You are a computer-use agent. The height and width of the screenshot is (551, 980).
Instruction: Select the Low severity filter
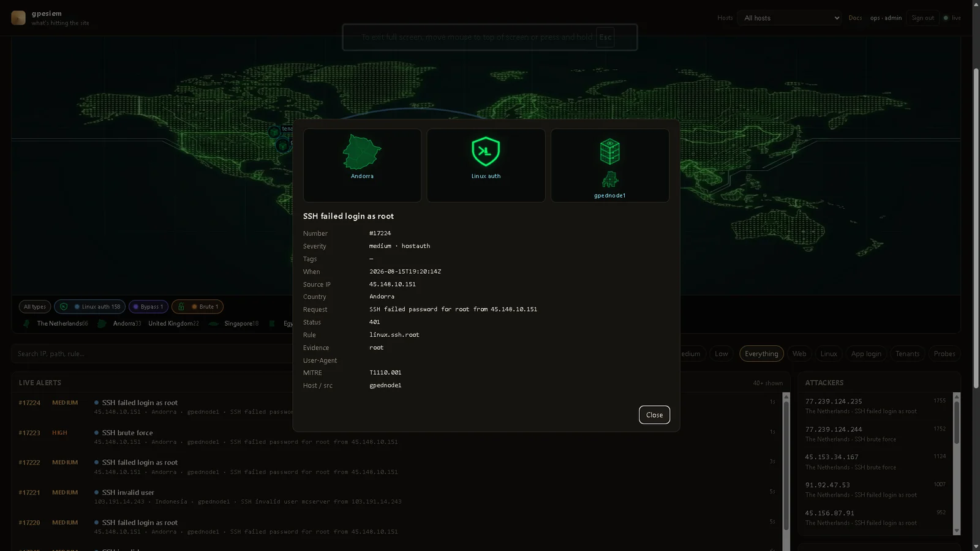(722, 354)
